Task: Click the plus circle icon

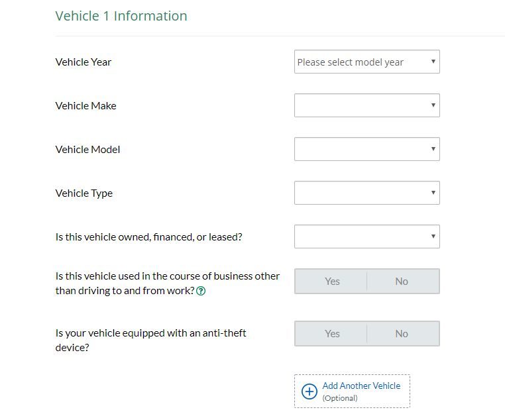Action: pyautogui.click(x=309, y=392)
